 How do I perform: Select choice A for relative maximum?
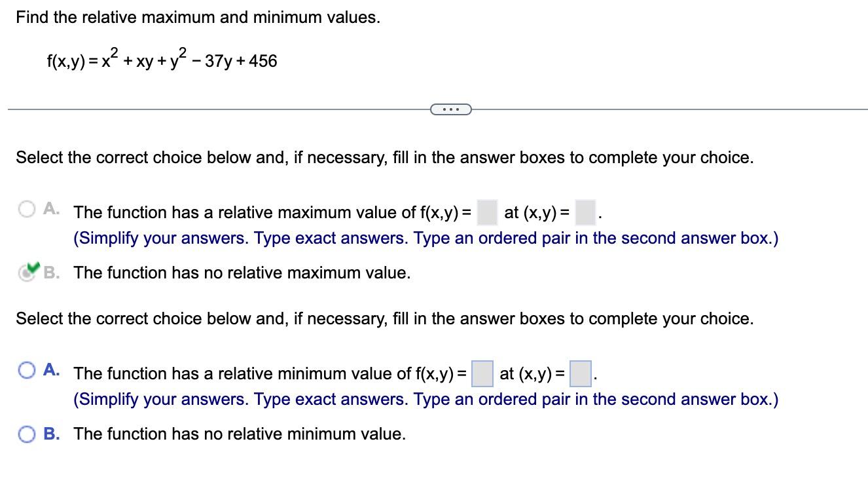pos(27,208)
